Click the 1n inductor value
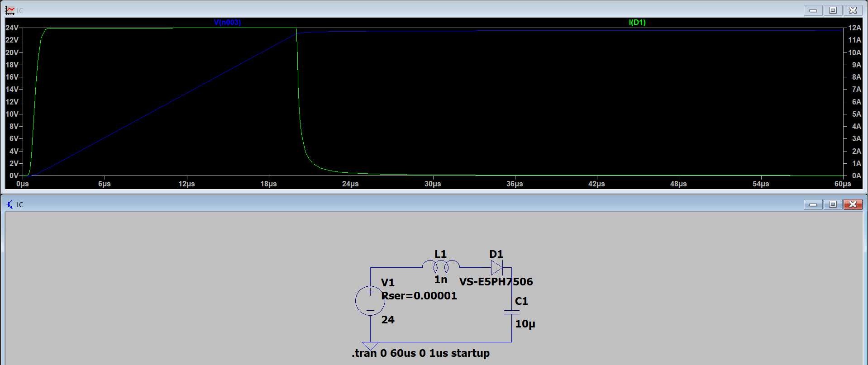Viewport: 868px width, 365px height. click(x=441, y=280)
